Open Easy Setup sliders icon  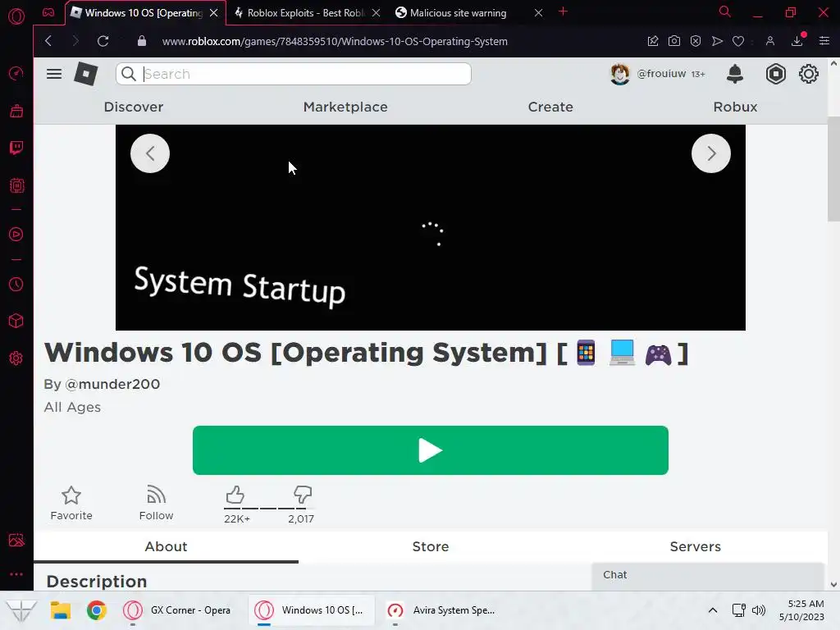(x=824, y=41)
